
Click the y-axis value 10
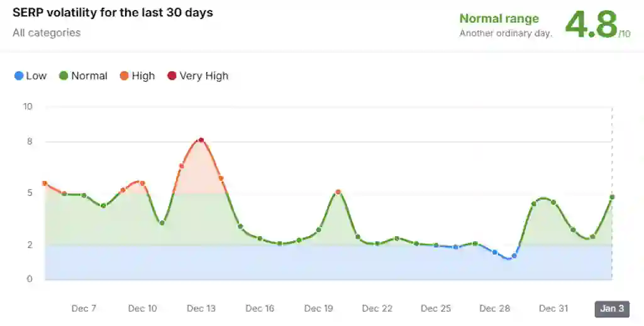[28, 107]
